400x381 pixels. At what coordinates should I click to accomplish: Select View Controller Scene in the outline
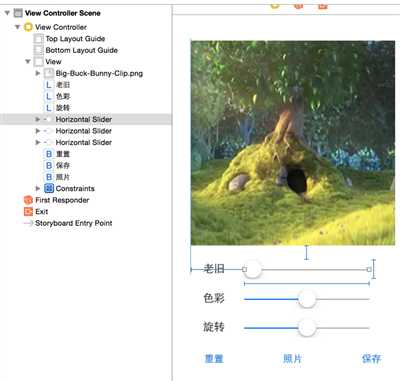(63, 13)
